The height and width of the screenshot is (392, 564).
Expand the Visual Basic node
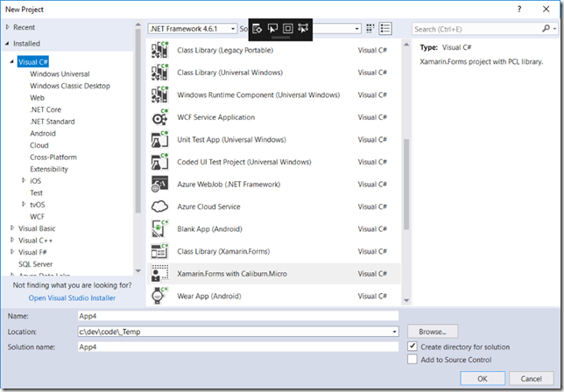point(12,228)
